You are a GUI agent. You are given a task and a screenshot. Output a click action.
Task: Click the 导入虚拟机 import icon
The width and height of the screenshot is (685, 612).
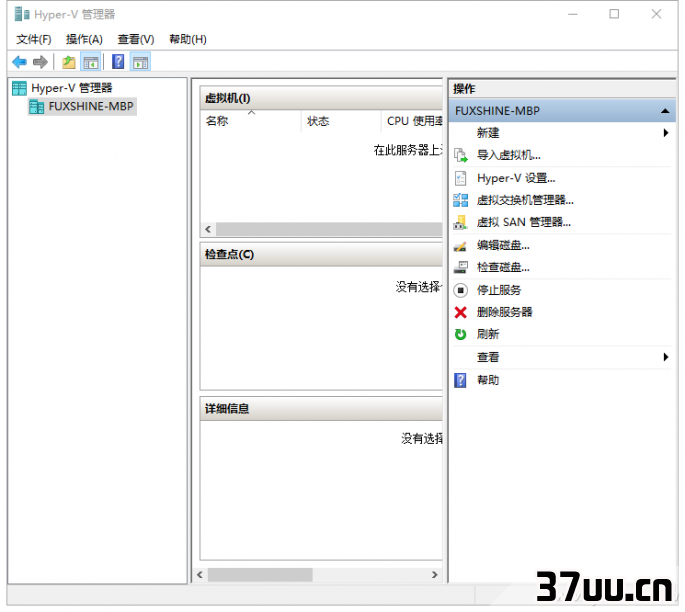(460, 155)
